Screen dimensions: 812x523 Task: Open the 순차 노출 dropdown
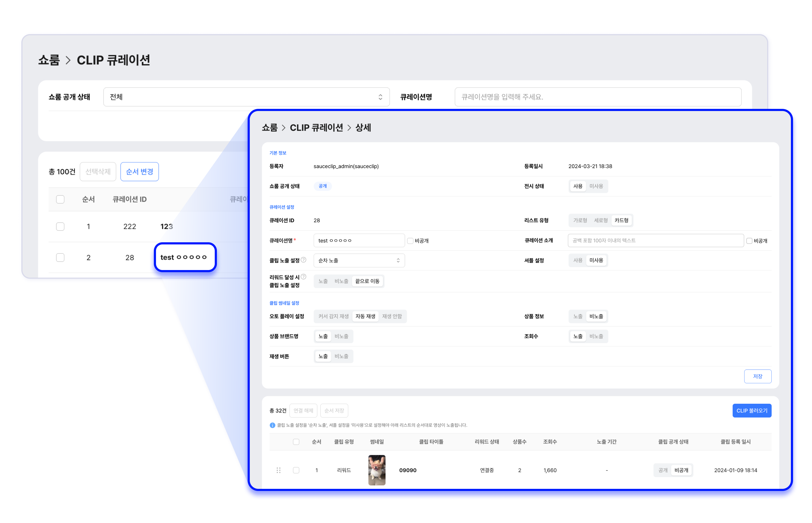[x=359, y=260]
